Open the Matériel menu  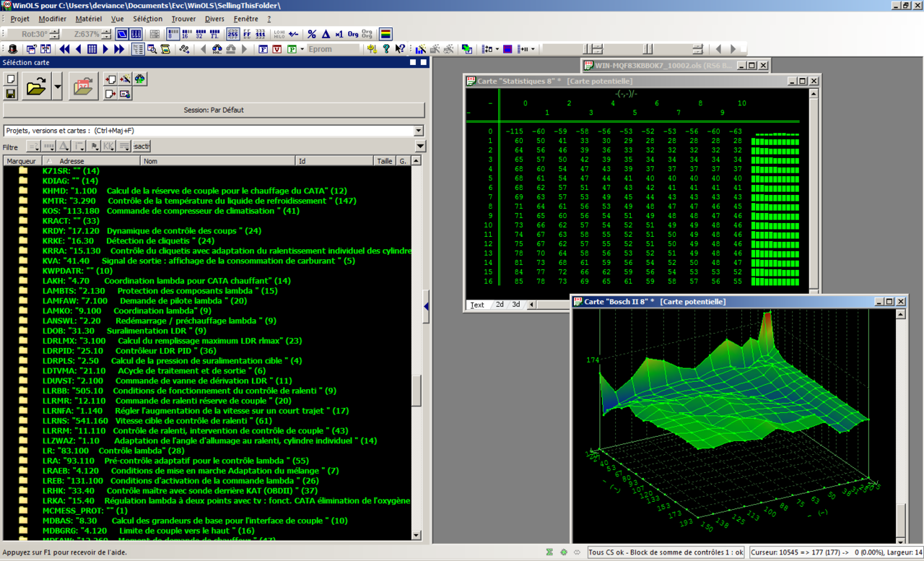(x=88, y=19)
